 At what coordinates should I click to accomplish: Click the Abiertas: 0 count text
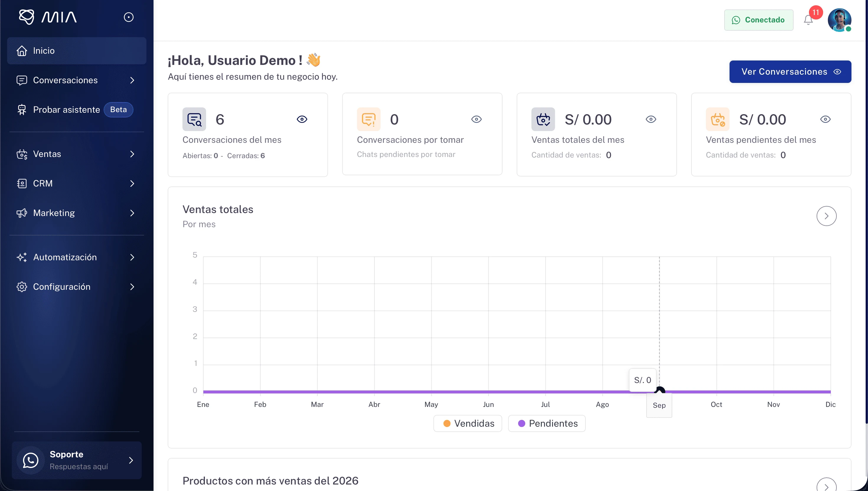[200, 156]
